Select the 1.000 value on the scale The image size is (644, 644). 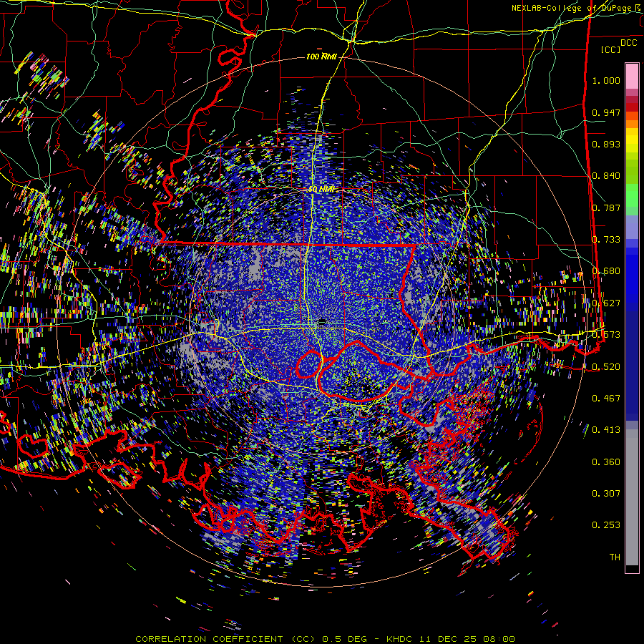[x=606, y=80]
